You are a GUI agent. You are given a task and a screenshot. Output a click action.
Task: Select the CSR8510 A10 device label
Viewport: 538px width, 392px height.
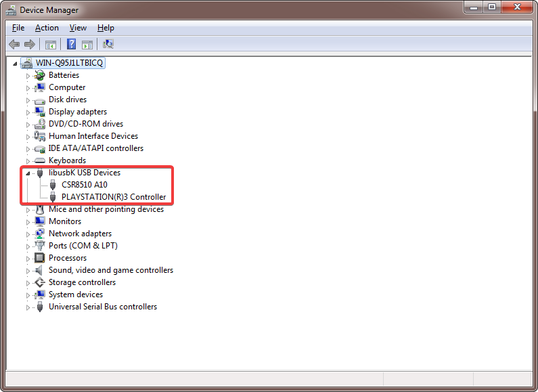coord(85,185)
